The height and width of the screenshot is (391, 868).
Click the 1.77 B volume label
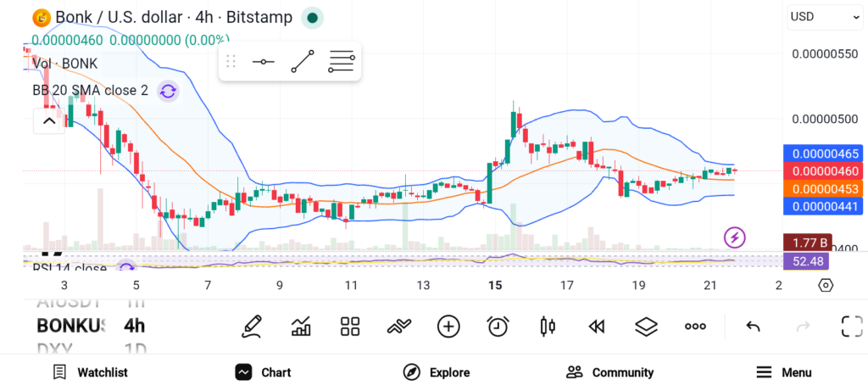tap(807, 242)
